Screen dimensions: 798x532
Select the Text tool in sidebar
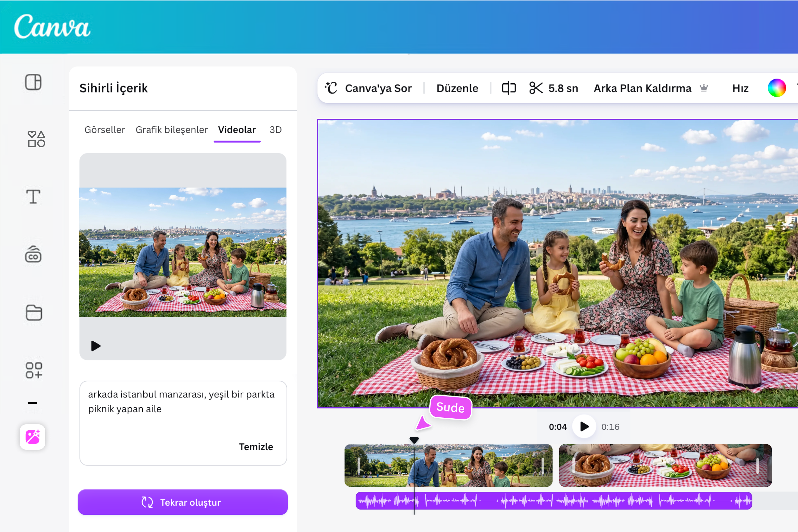[33, 196]
